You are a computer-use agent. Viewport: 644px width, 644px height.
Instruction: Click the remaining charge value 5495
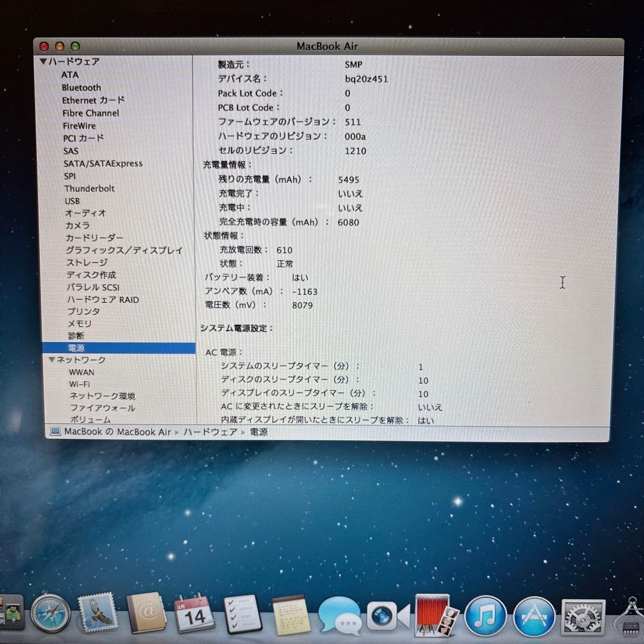click(349, 180)
